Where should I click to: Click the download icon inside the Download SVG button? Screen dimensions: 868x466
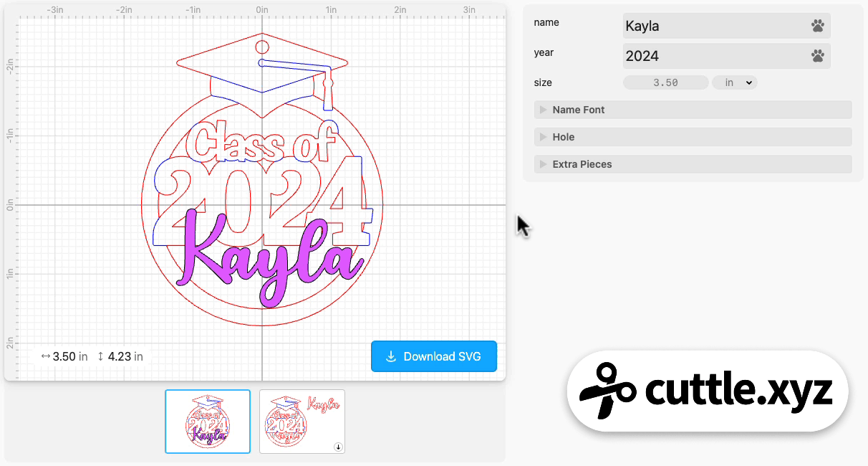[390, 356]
